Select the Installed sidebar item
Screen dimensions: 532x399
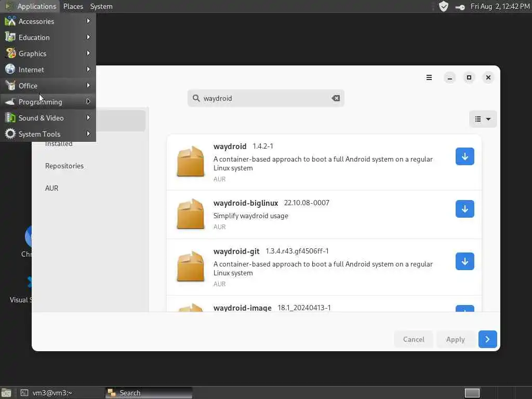[59, 144]
